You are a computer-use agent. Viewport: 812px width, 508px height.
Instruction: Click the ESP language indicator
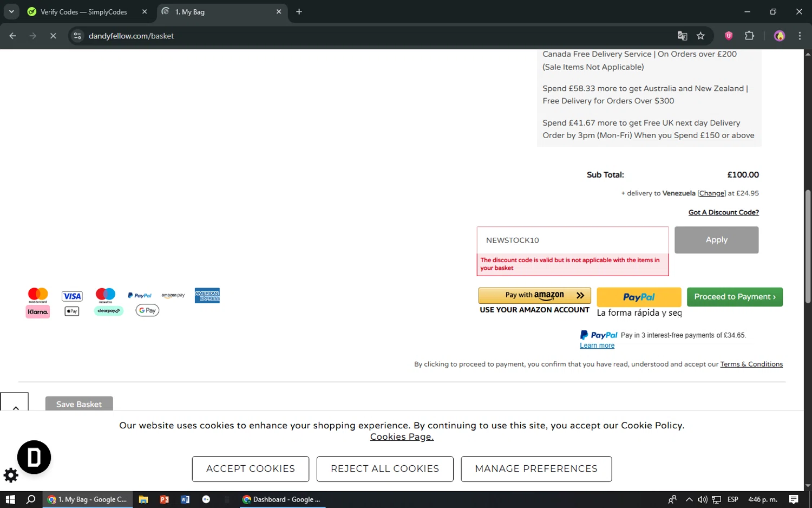tap(733, 499)
